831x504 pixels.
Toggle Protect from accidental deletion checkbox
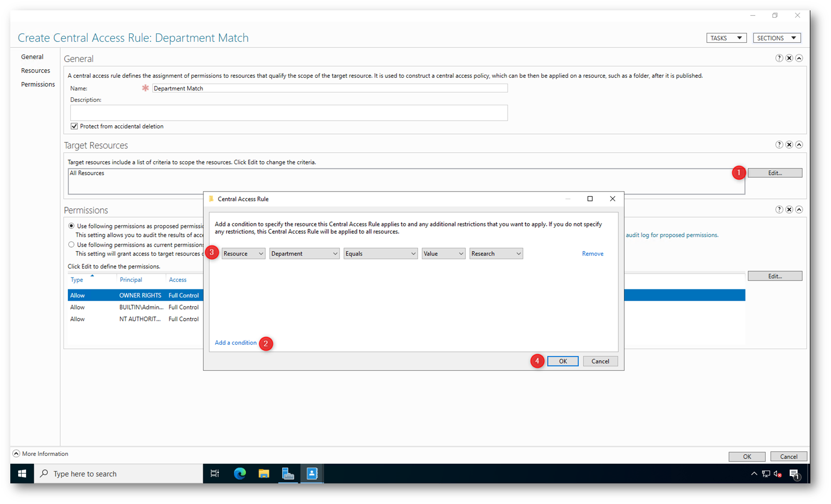click(74, 126)
